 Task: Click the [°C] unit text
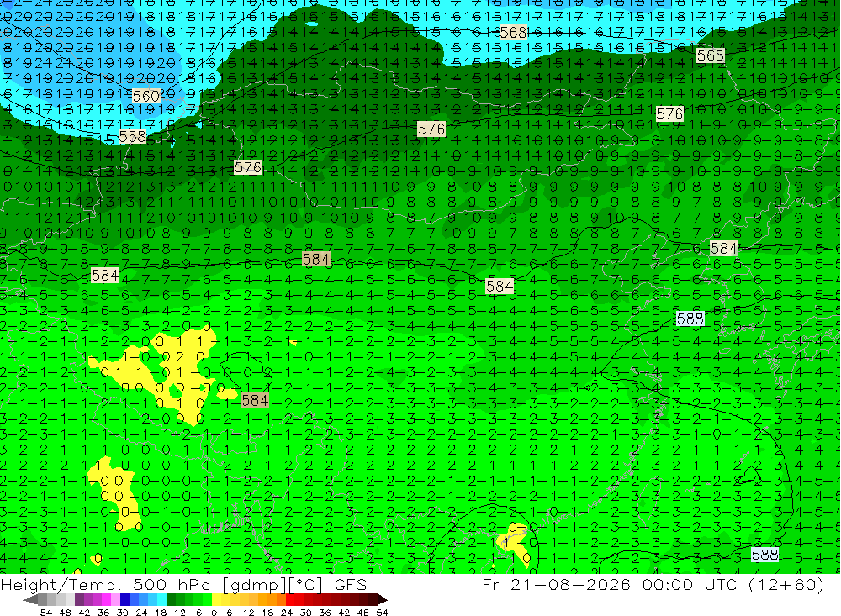(306, 586)
